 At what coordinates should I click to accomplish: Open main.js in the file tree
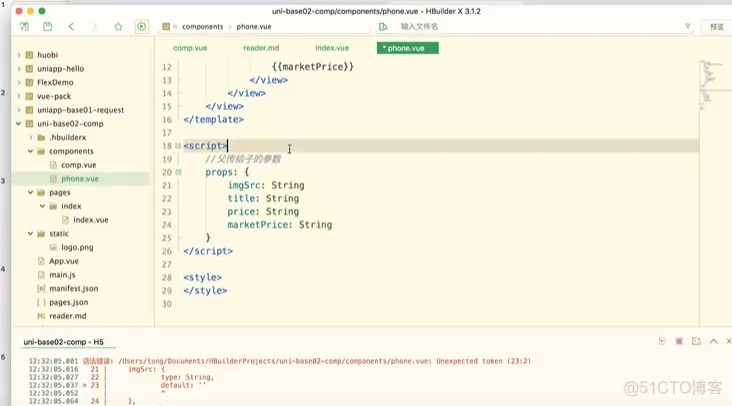[62, 275]
